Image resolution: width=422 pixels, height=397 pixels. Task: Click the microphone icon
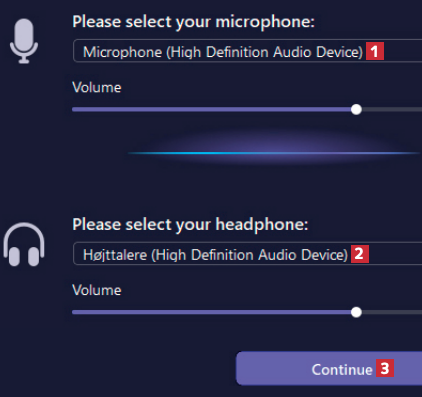click(24, 41)
